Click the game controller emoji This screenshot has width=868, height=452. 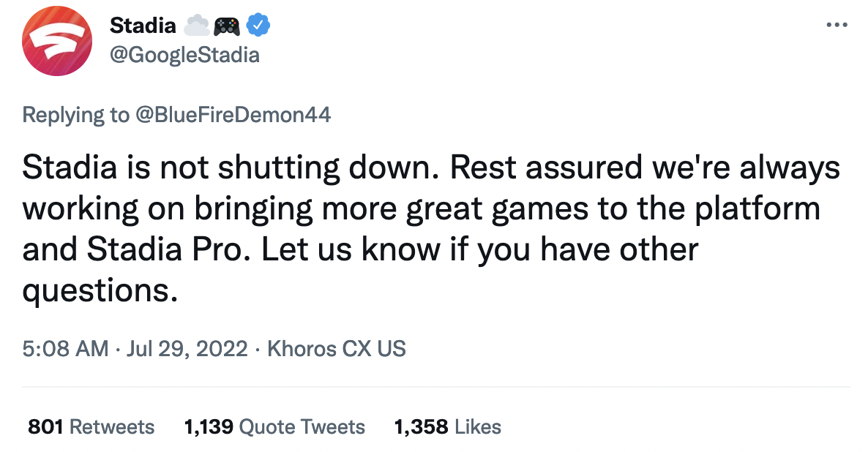pos(225,26)
